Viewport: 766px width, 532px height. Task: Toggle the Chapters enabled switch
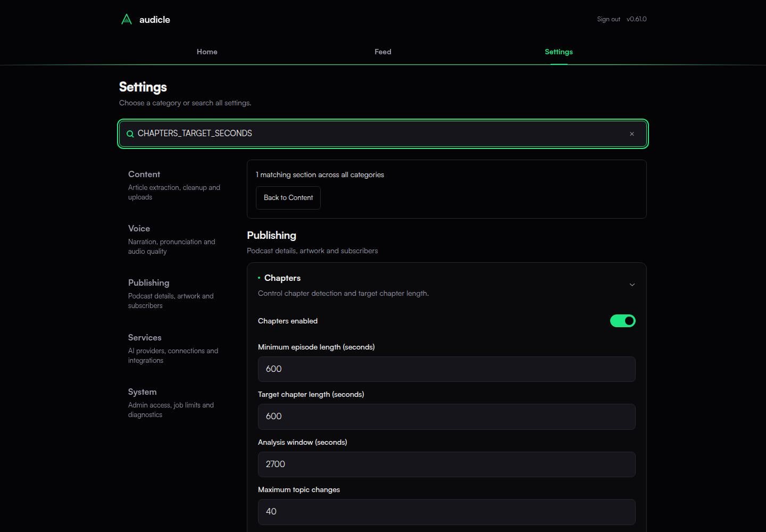(623, 321)
